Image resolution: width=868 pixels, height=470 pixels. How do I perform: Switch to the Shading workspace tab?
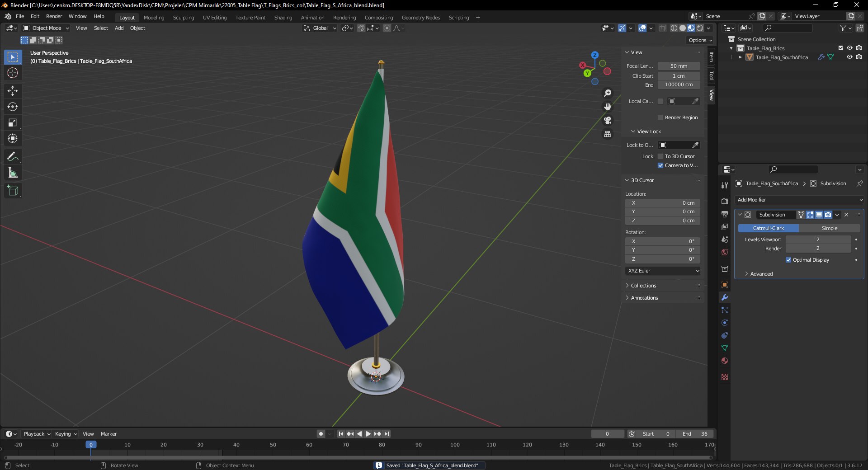[283, 18]
